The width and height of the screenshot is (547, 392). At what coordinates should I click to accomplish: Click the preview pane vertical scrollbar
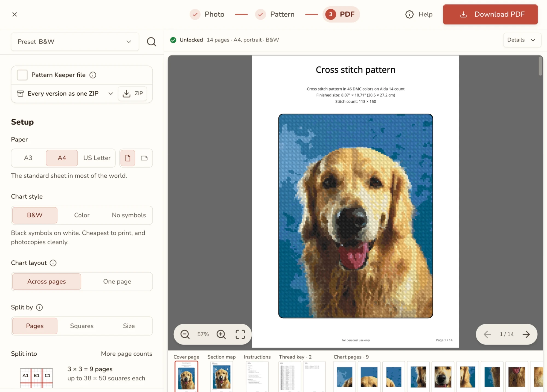click(x=540, y=66)
